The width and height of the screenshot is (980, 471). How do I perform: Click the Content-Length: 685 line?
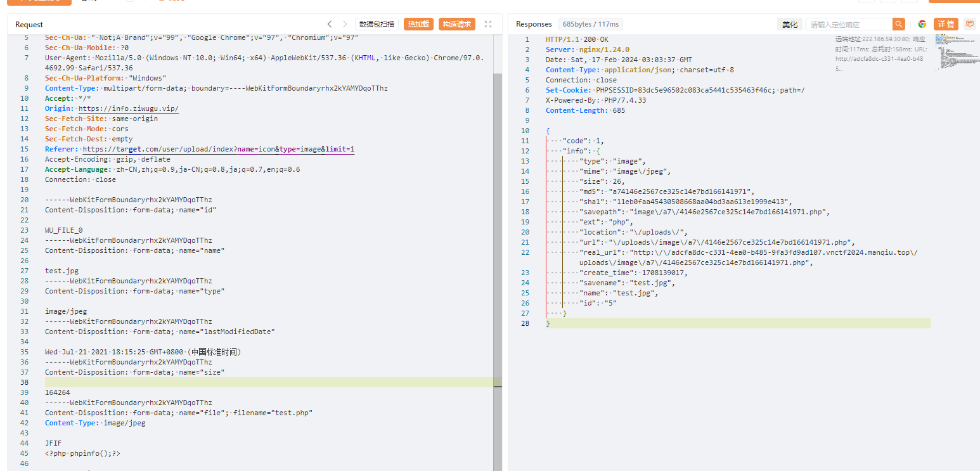point(585,110)
